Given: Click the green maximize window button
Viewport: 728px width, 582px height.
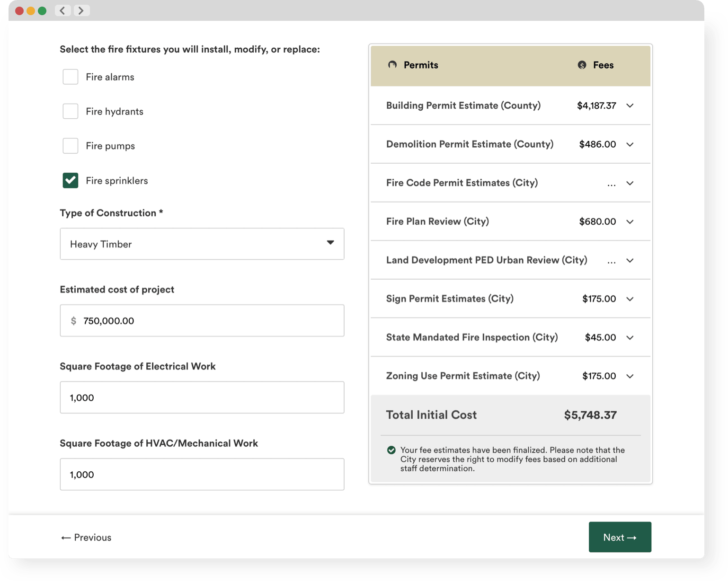Looking at the screenshot, I should 42,11.
